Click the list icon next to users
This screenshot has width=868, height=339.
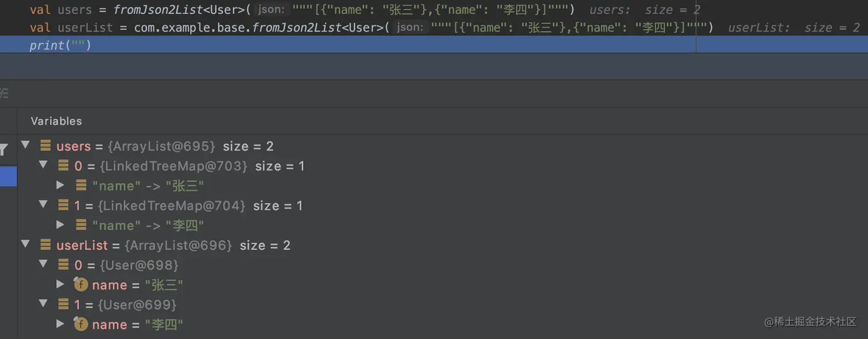45,146
